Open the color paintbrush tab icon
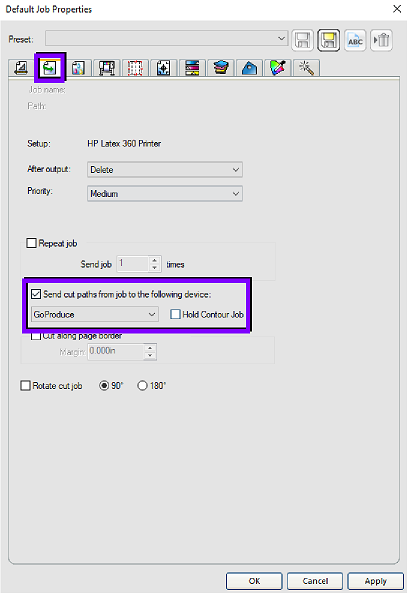Image resolution: width=407 pixels, height=593 pixels. tap(278, 68)
